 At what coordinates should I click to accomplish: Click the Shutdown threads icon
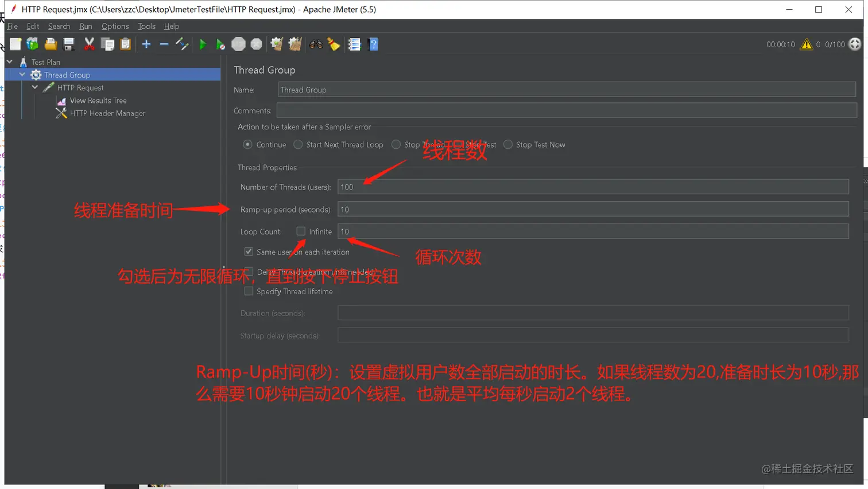click(x=257, y=44)
